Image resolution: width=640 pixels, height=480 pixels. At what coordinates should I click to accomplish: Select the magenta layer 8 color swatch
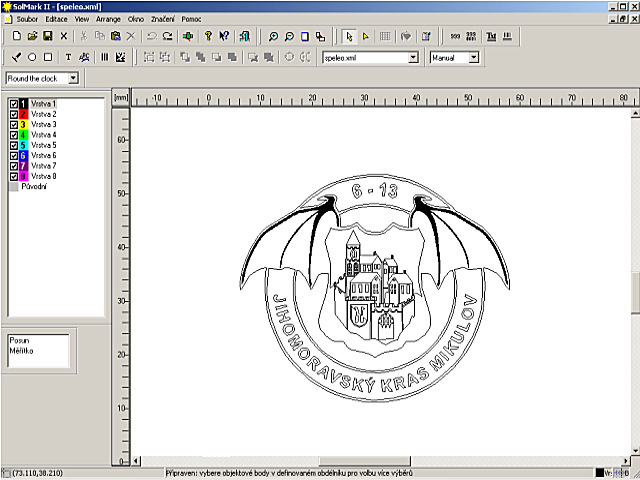(x=23, y=176)
